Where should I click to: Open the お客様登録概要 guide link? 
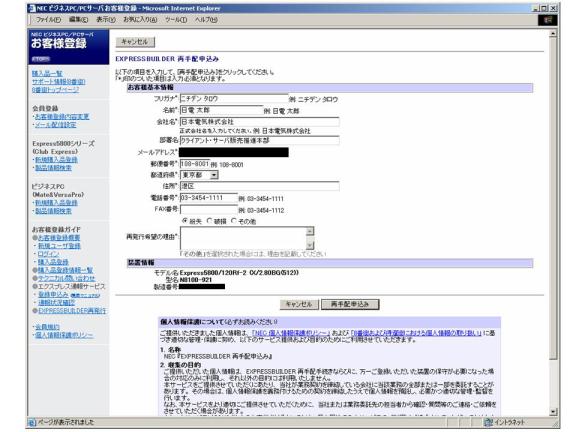click(x=59, y=238)
